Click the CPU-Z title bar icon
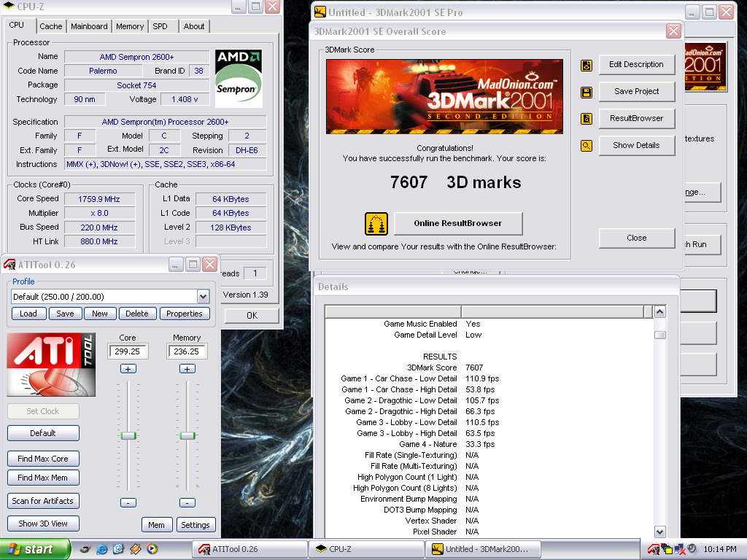This screenshot has height=560, width=747. (9, 6)
